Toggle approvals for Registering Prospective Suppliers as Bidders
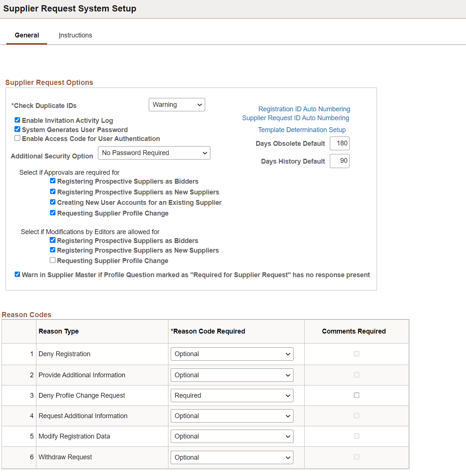The image size is (466, 476). click(53, 181)
